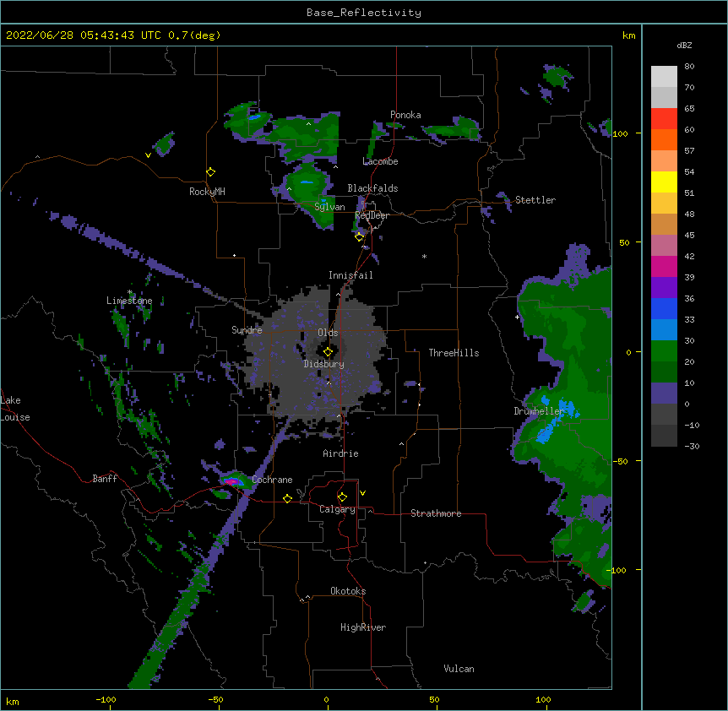728x711 pixels.
Task: Click the yellow diamond marker beside RockyMH
Action: point(211,172)
